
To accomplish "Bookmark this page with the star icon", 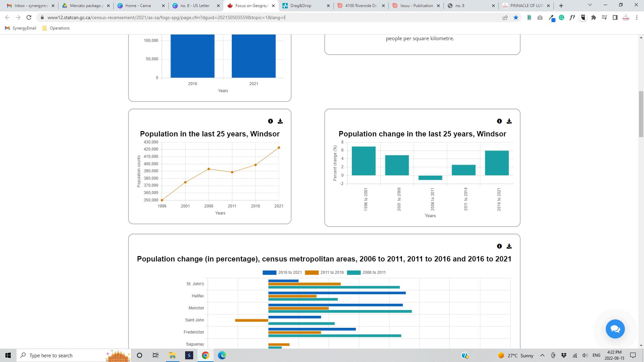I will pyautogui.click(x=516, y=18).
